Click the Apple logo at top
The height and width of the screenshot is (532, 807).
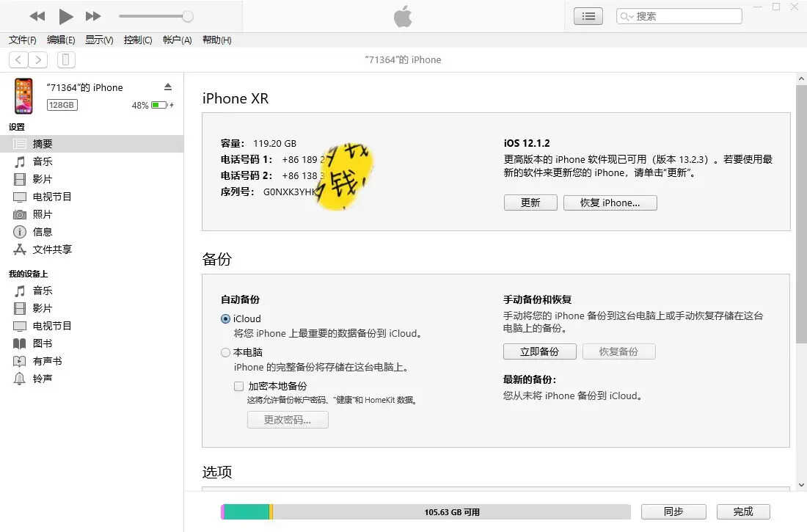point(403,16)
